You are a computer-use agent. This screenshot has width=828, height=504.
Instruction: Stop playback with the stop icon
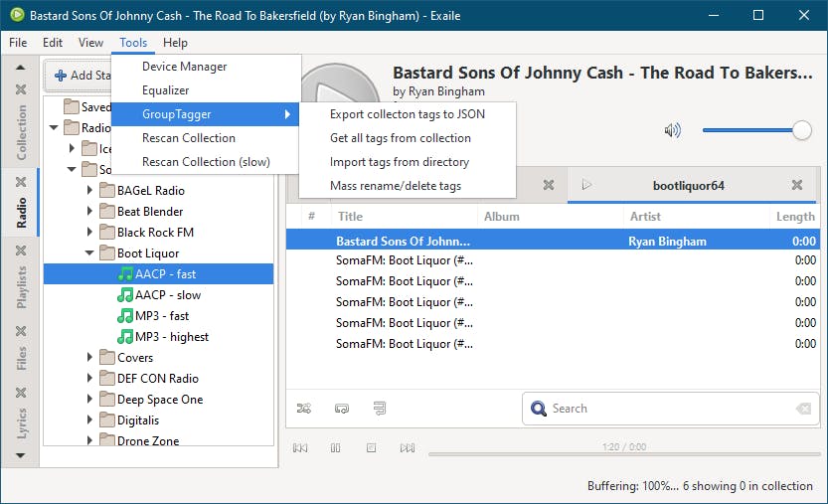(371, 448)
